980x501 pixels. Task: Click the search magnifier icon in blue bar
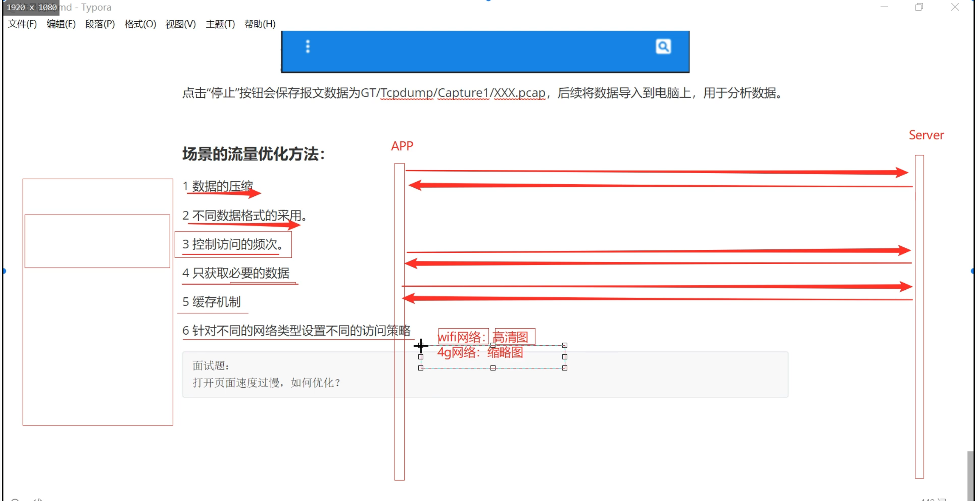tap(663, 46)
